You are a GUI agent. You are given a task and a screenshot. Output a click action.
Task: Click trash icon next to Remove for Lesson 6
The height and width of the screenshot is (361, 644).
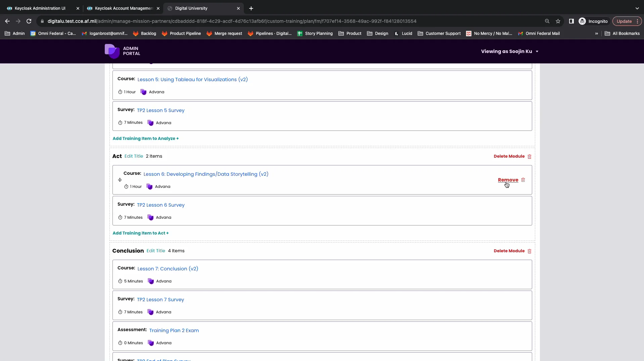pyautogui.click(x=523, y=180)
